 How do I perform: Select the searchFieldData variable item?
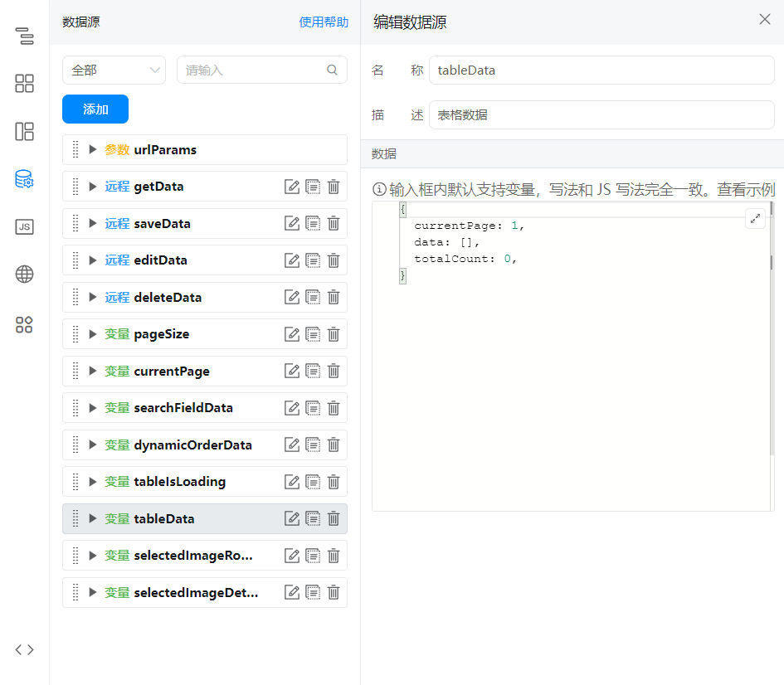pyautogui.click(x=183, y=408)
